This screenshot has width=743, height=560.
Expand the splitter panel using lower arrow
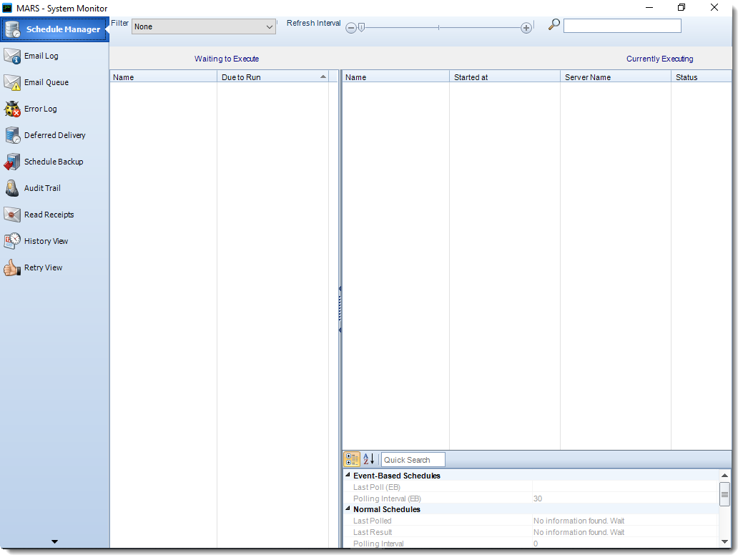(x=340, y=330)
